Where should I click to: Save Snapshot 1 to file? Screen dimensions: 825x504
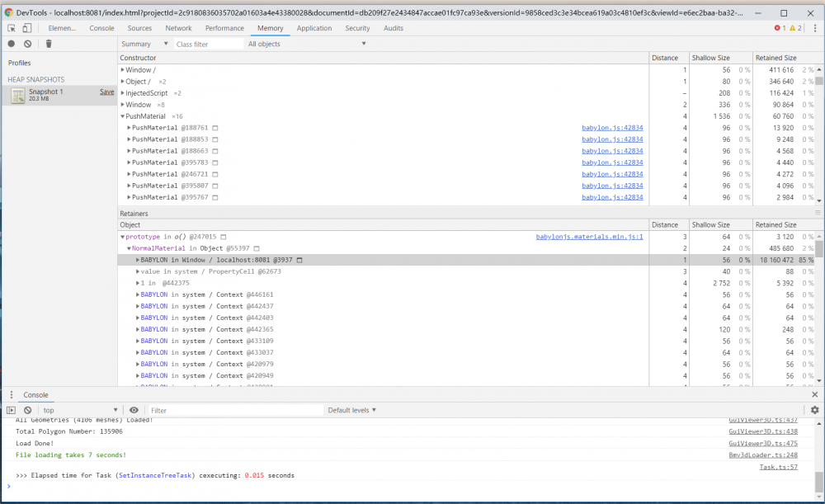pyautogui.click(x=106, y=92)
